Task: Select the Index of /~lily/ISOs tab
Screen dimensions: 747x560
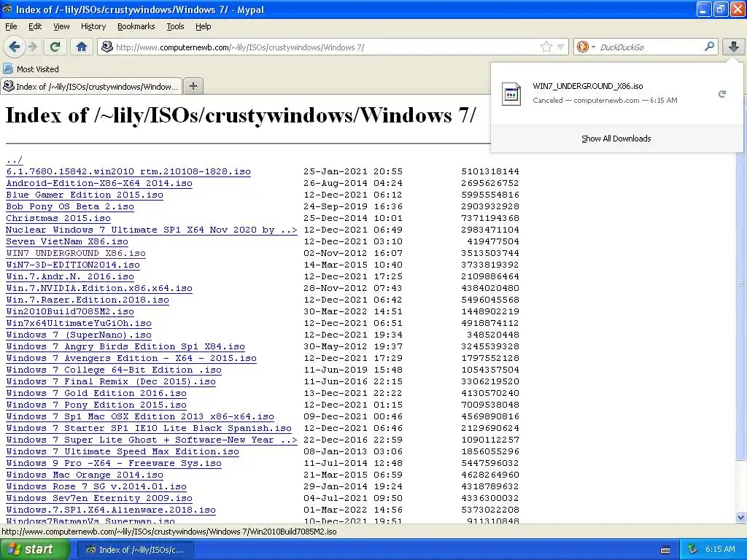Action: coord(91,86)
